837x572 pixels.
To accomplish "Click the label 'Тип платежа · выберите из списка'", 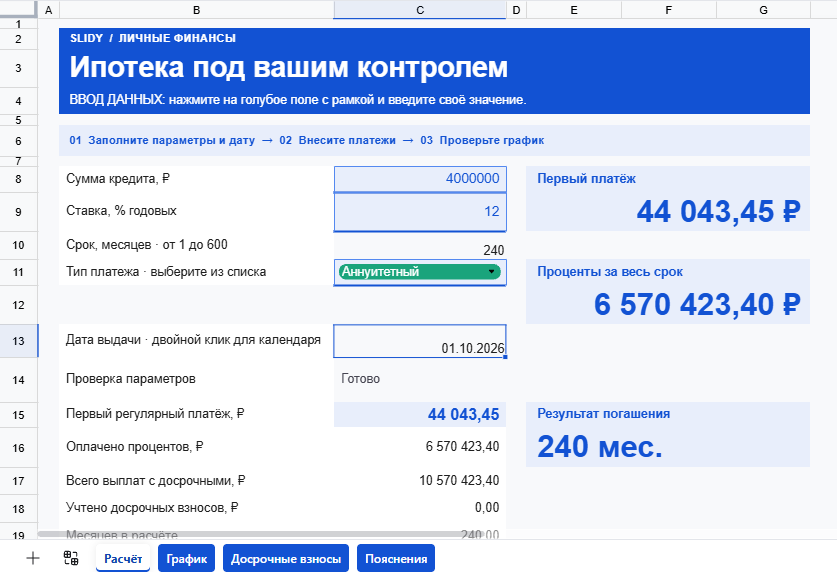I will point(166,272).
